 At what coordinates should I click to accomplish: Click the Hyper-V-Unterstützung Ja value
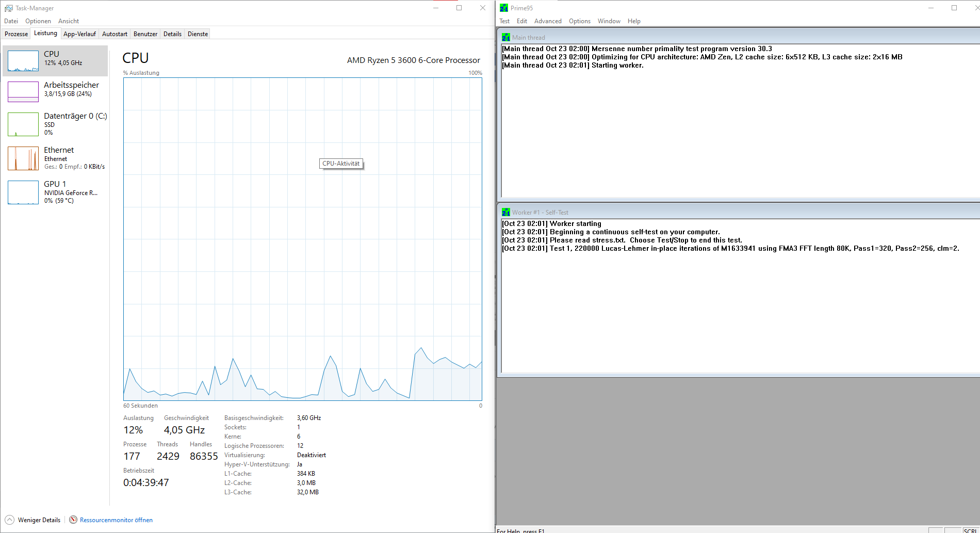300,464
